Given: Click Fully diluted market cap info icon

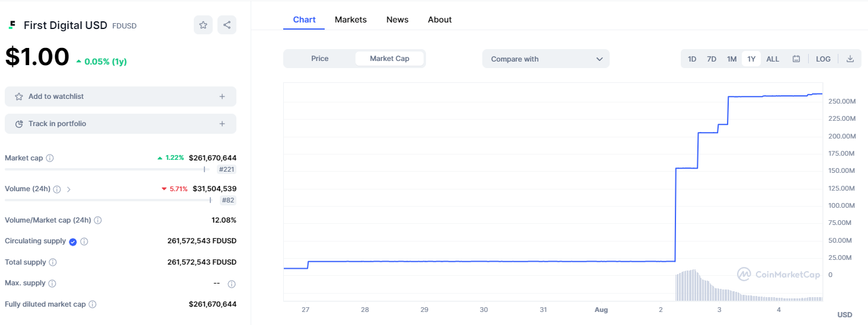Looking at the screenshot, I should [92, 304].
